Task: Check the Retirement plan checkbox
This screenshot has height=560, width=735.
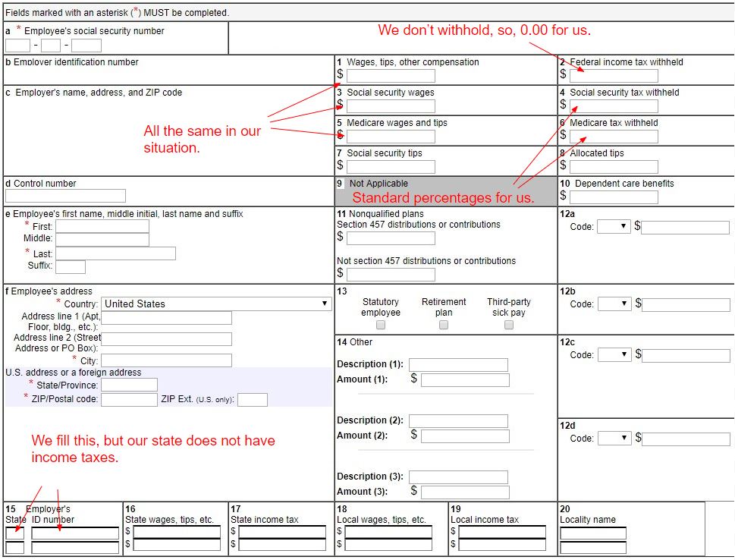Action: tap(444, 325)
